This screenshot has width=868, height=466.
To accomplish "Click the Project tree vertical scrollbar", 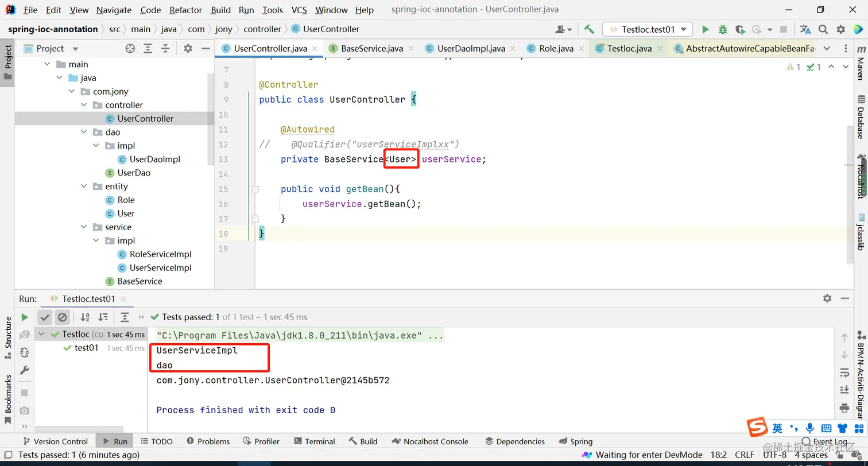I will pos(211,121).
